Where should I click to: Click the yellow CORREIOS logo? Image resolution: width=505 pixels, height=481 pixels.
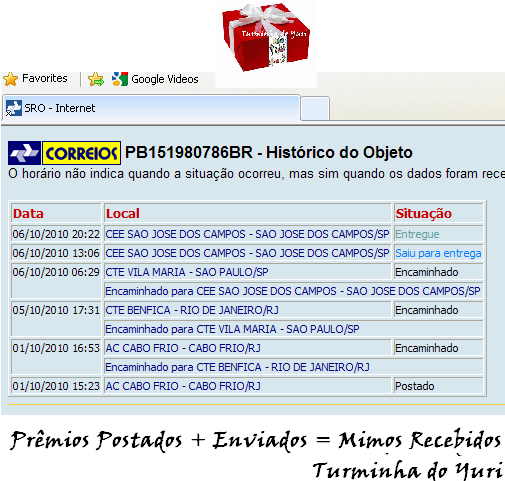[81, 153]
